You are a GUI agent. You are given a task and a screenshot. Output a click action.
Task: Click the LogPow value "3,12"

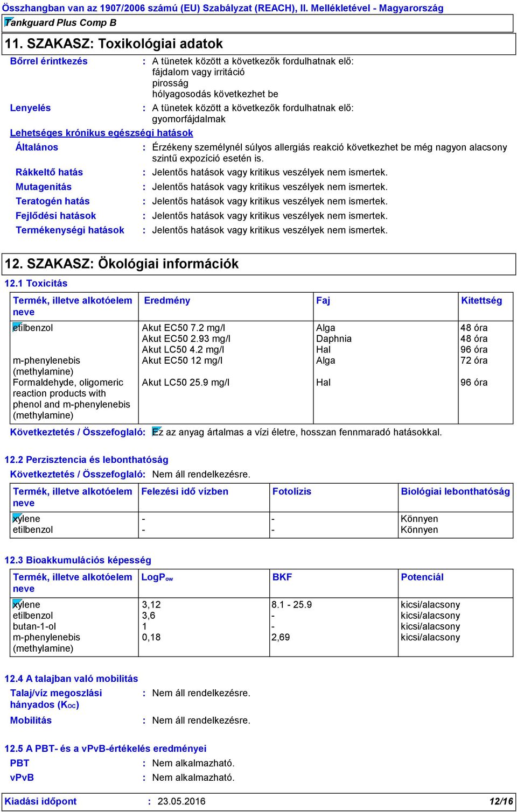coord(151,605)
